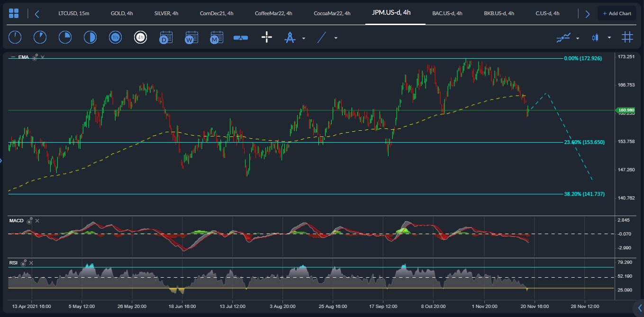Click the indicators icon in toolbar
644x317 pixels.
pyautogui.click(x=563, y=37)
